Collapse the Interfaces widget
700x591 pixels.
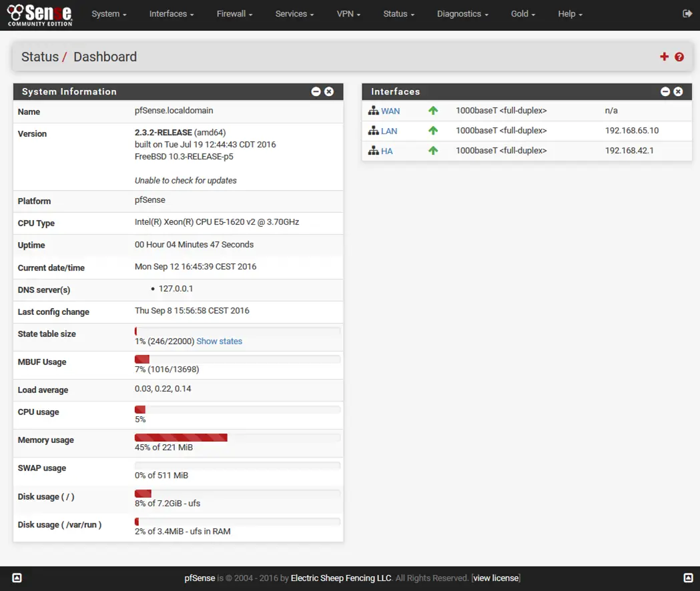point(665,91)
